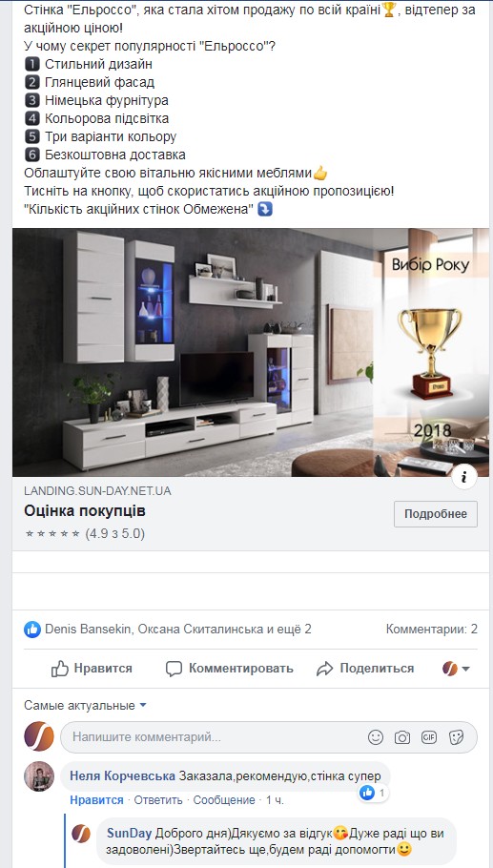Click the Нравится button under the post

pyautogui.click(x=92, y=668)
